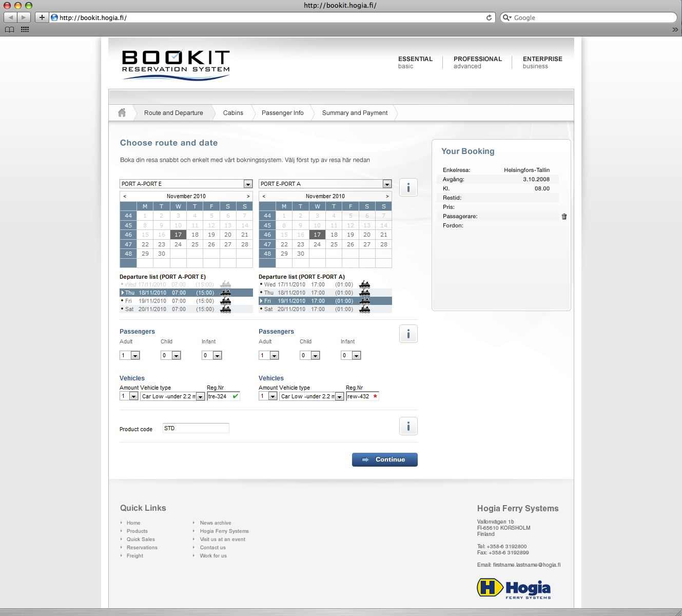Click the info button beside Passengers
The width and height of the screenshot is (682, 616).
(408, 334)
